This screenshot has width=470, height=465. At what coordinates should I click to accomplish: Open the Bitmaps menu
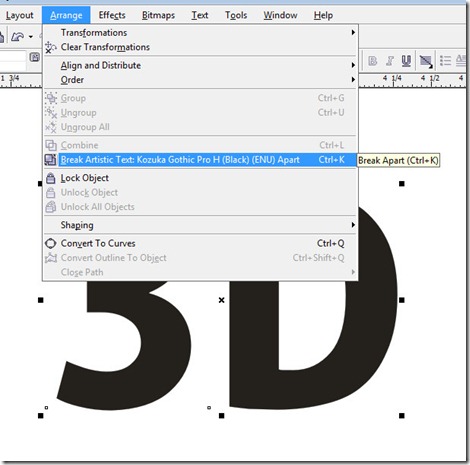pyautogui.click(x=158, y=15)
